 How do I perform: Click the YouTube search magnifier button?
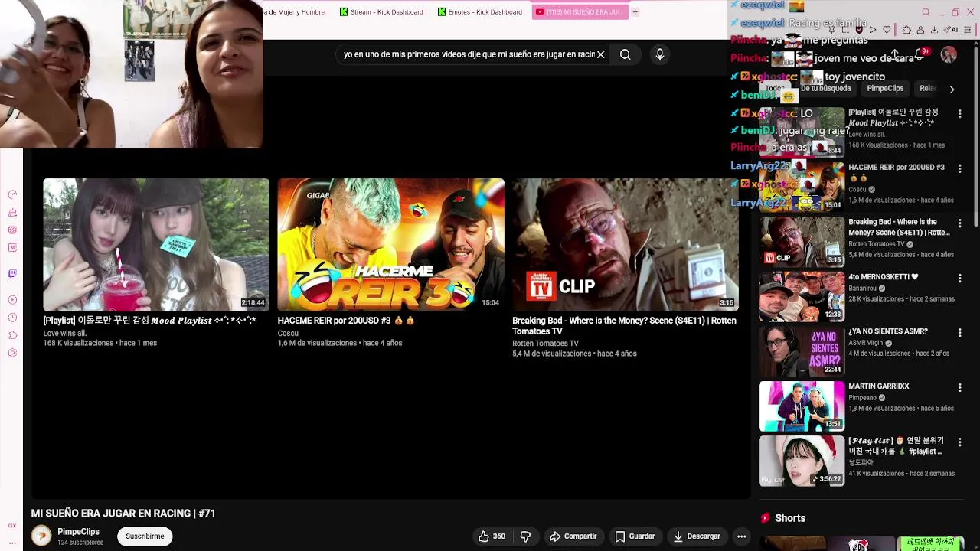coord(626,54)
